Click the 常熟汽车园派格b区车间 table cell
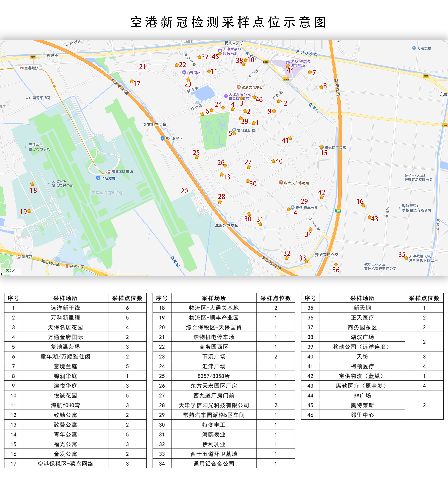The width and height of the screenshot is (448, 492). pyautogui.click(x=214, y=415)
